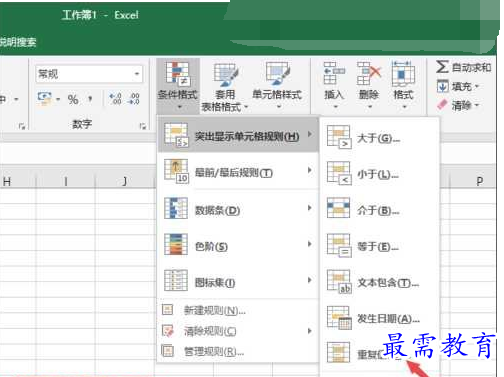Open Data Bars (数据条) submenu
Image resolution: width=504 pixels, height=377 pixels.
tap(238, 209)
